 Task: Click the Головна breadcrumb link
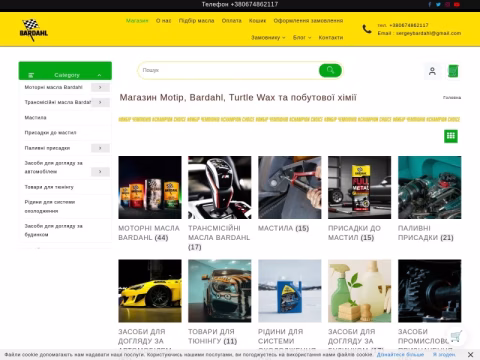[x=452, y=98]
